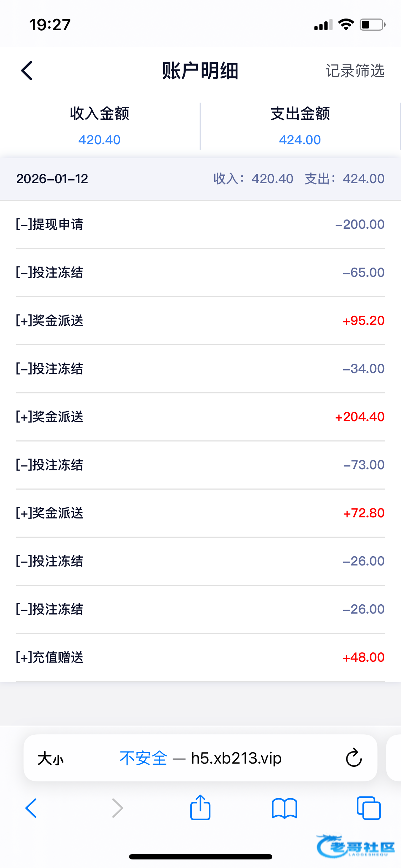Image resolution: width=401 pixels, height=868 pixels.
Task: Open 记录筛选 record filter
Action: 355,71
